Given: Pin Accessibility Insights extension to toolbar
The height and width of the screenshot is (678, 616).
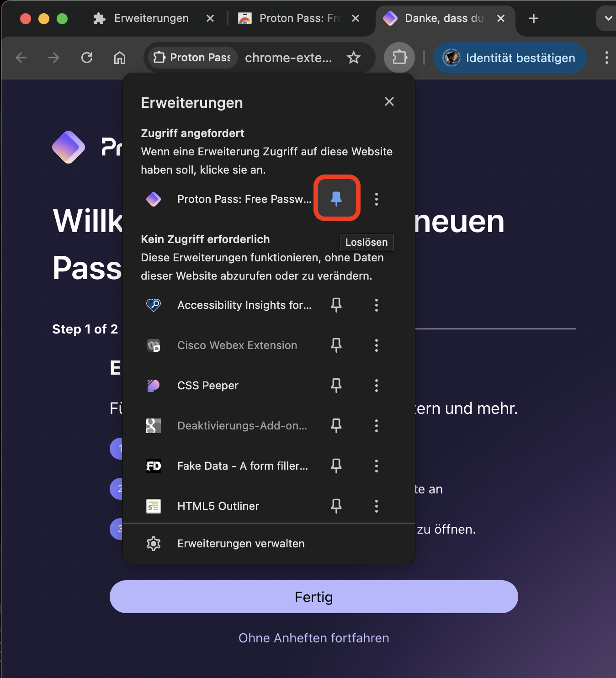Looking at the screenshot, I should (x=336, y=305).
